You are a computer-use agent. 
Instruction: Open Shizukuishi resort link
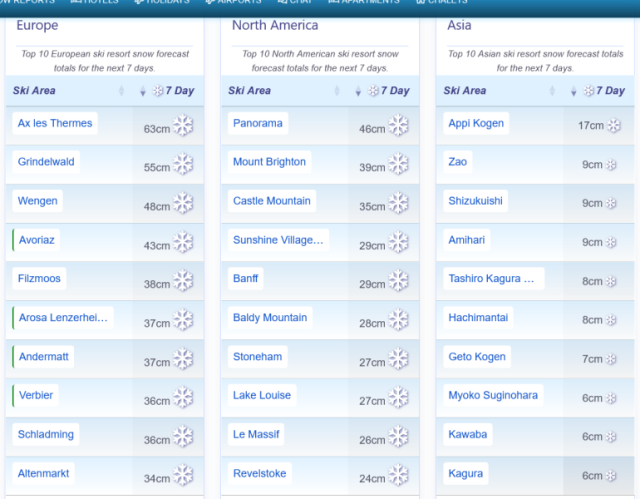click(x=476, y=201)
